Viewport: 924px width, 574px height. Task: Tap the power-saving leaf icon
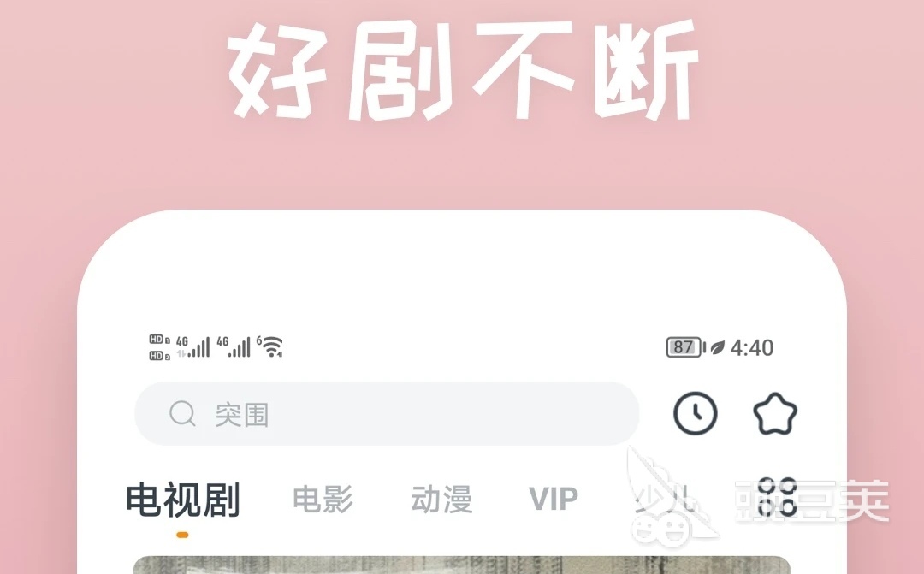(717, 347)
